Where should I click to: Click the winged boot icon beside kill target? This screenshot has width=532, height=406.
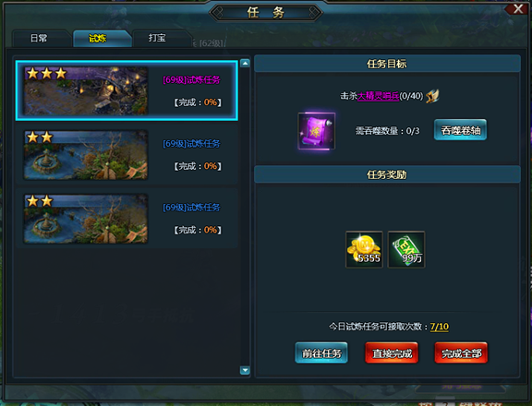pyautogui.click(x=432, y=96)
